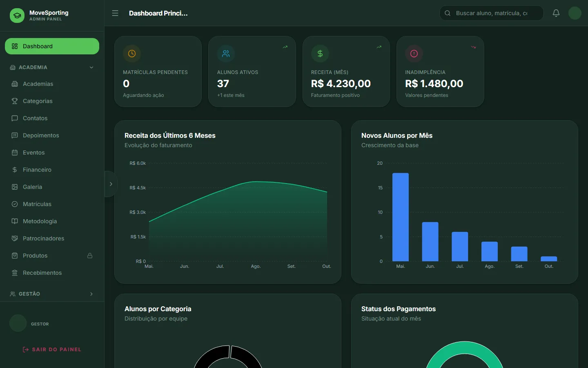Click the Receita dos Últimos 6 Meses title

(x=170, y=135)
